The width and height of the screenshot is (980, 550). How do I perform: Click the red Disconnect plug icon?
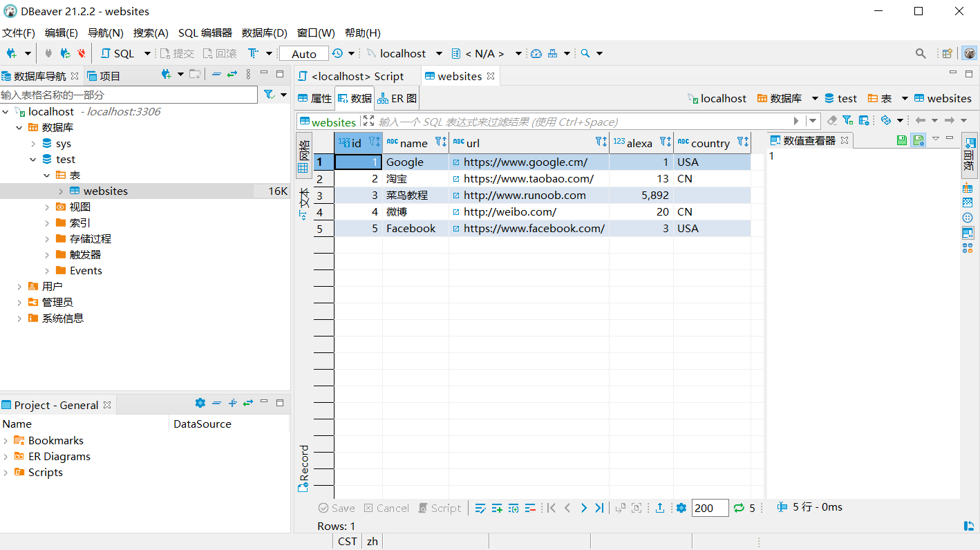click(x=82, y=53)
